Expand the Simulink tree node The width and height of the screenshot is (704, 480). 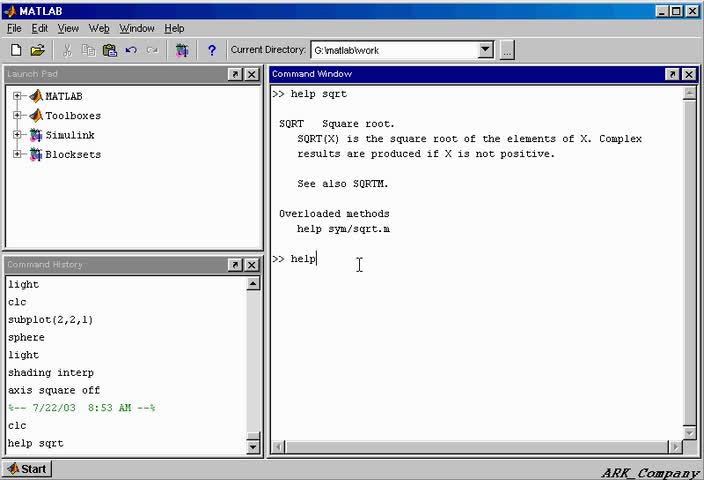point(17,135)
